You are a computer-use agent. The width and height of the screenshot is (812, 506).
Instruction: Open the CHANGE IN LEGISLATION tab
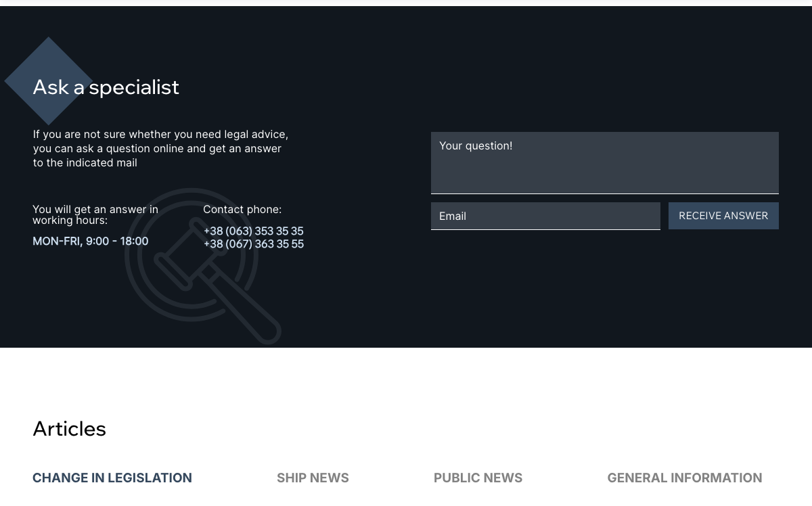[112, 478]
